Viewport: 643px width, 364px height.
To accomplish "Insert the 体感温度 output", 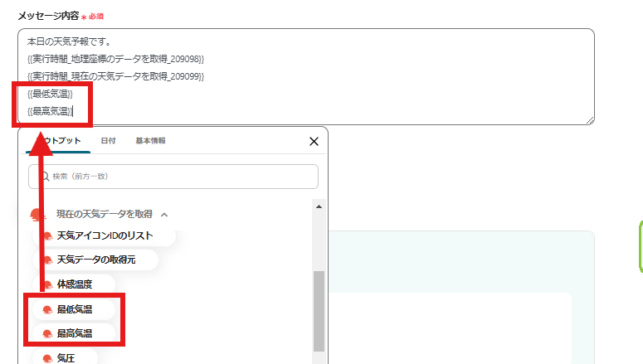I will click(74, 284).
